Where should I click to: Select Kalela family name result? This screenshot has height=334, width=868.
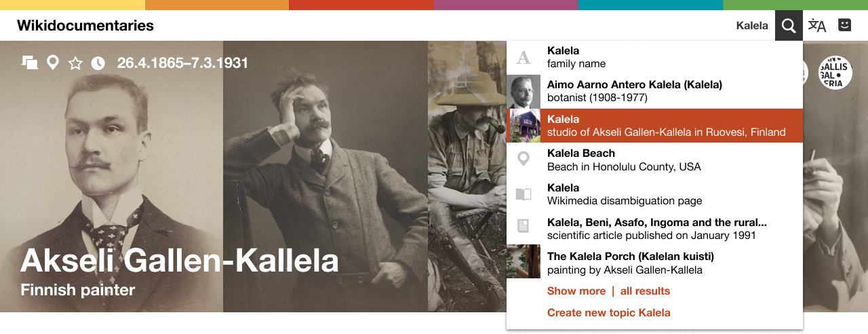pyautogui.click(x=654, y=57)
